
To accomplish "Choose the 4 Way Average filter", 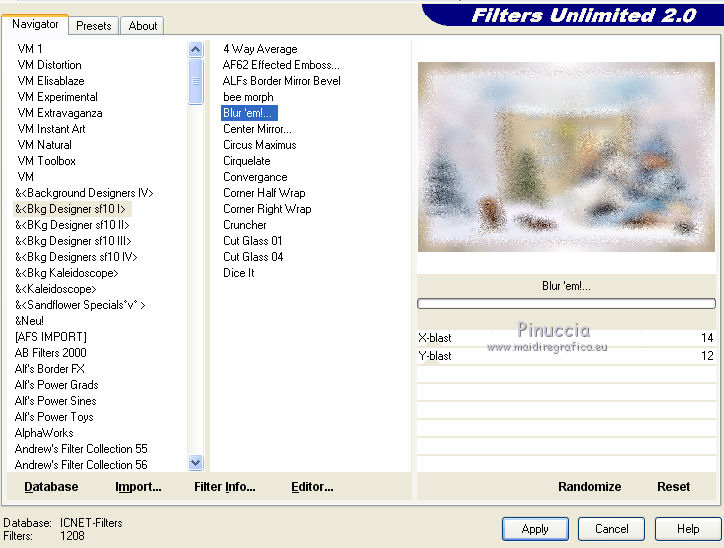I will [x=260, y=49].
